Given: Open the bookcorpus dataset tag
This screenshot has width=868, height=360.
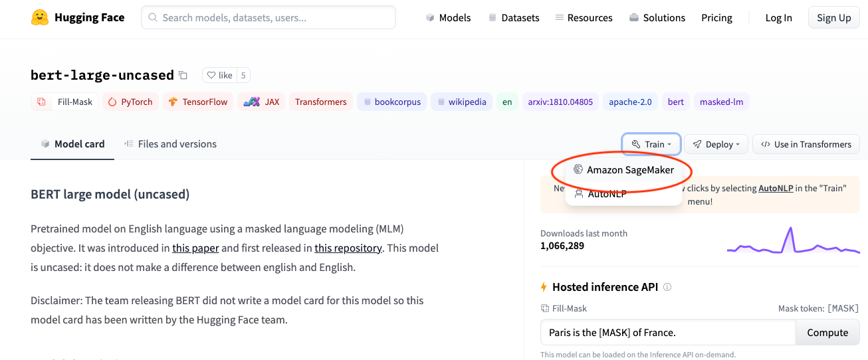Looking at the screenshot, I should click(x=391, y=102).
